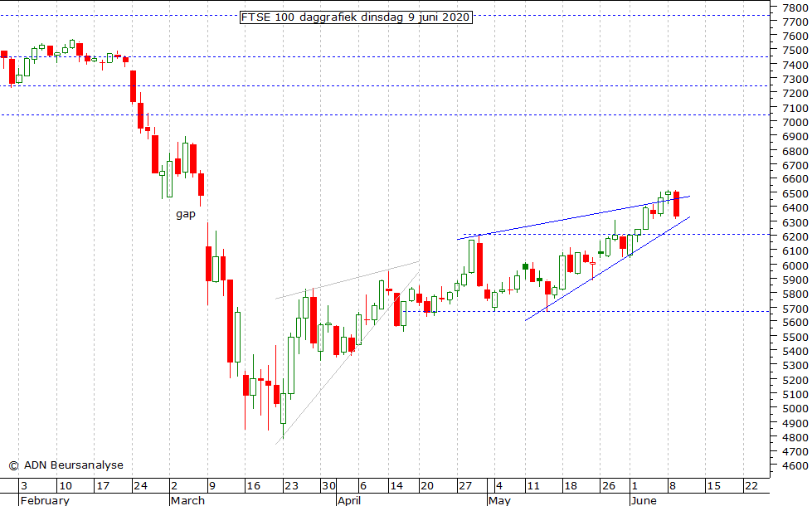Click date label 20 on time axis
812x506 pixels.
coord(426,486)
